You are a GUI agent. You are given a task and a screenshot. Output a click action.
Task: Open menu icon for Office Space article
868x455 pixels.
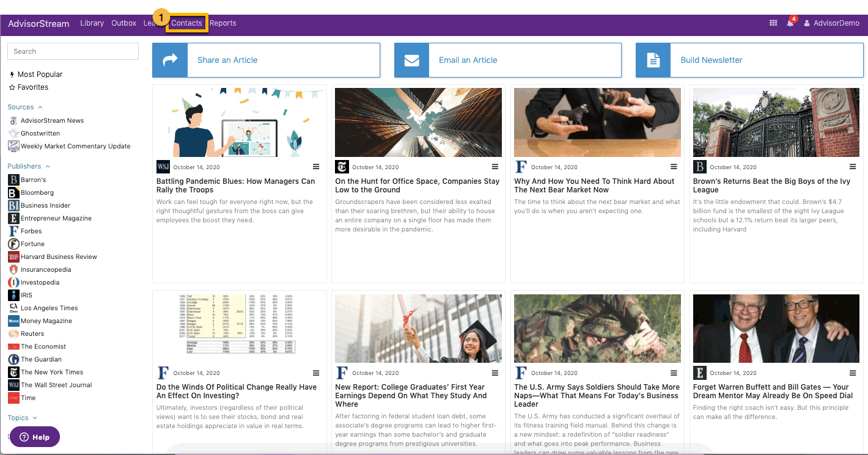pos(495,167)
